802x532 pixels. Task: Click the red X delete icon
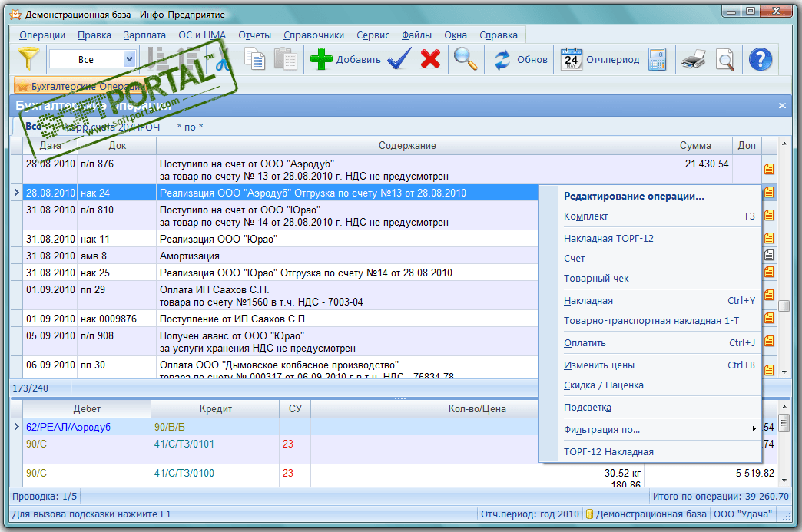pos(431,59)
